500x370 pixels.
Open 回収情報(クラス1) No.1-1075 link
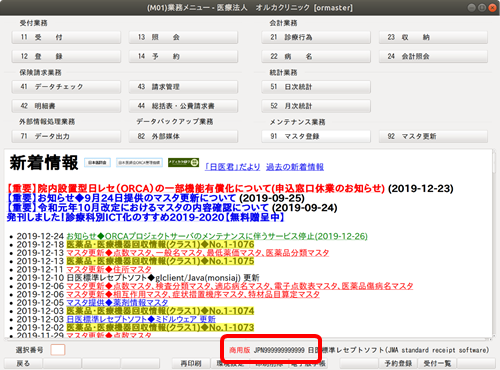coord(160,261)
